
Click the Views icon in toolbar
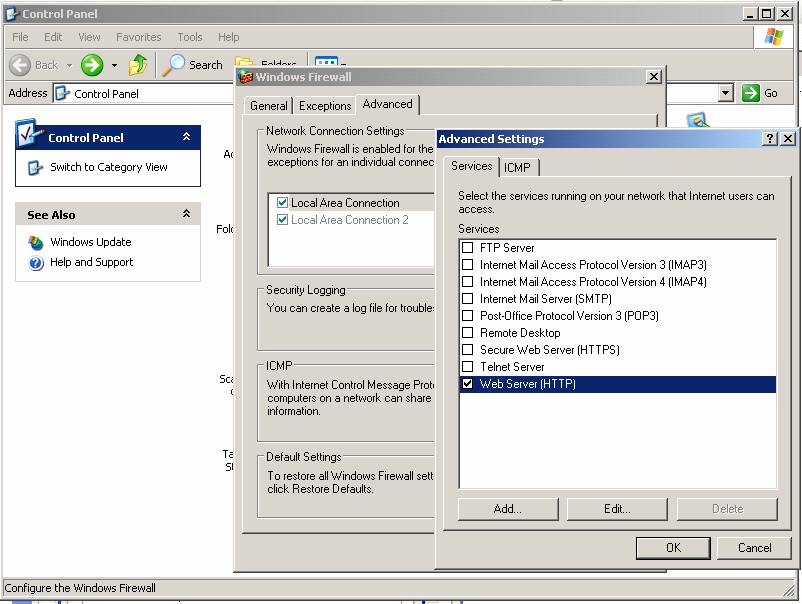click(x=326, y=62)
